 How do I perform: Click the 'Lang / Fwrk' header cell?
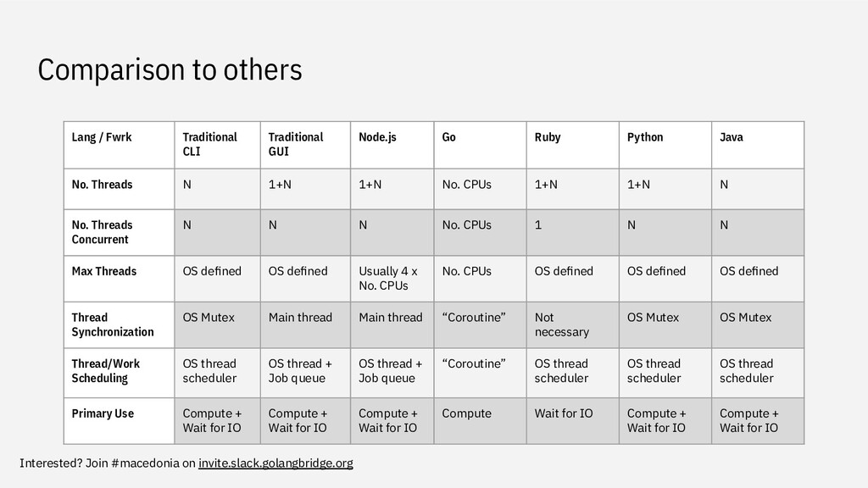[119, 145]
